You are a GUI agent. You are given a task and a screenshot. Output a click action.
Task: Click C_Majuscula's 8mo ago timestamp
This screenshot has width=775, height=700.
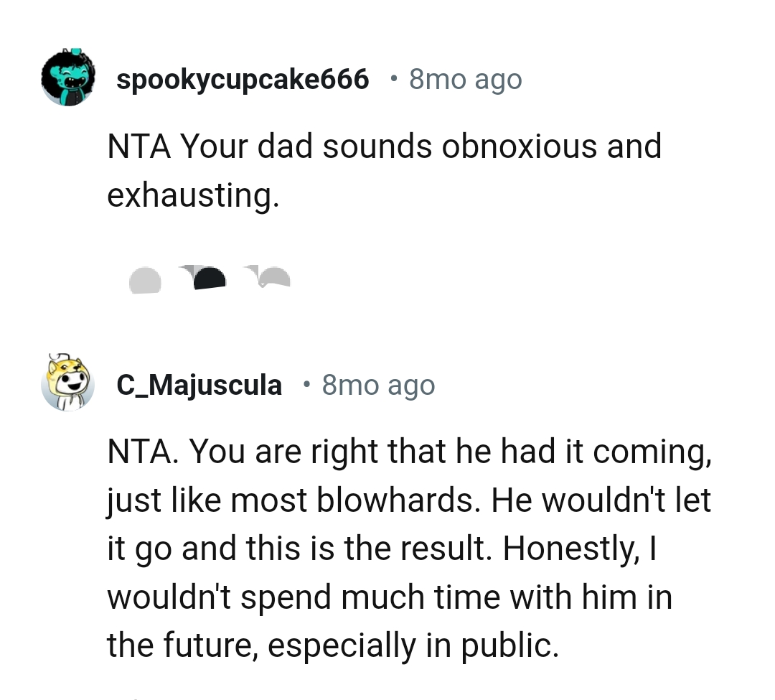[x=378, y=384]
